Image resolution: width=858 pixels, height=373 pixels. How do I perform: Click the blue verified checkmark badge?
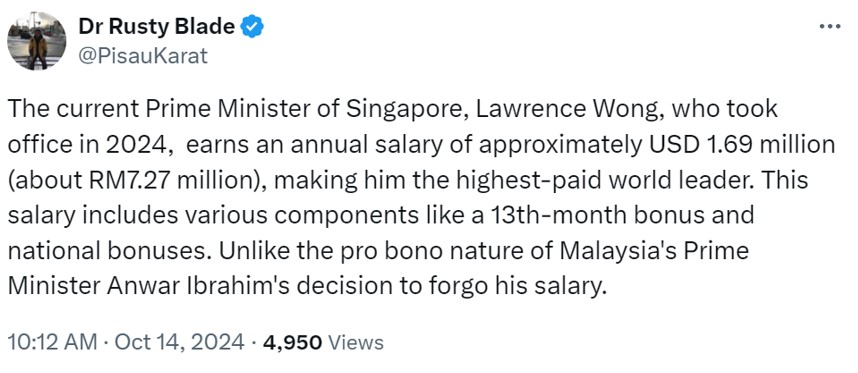click(x=252, y=27)
